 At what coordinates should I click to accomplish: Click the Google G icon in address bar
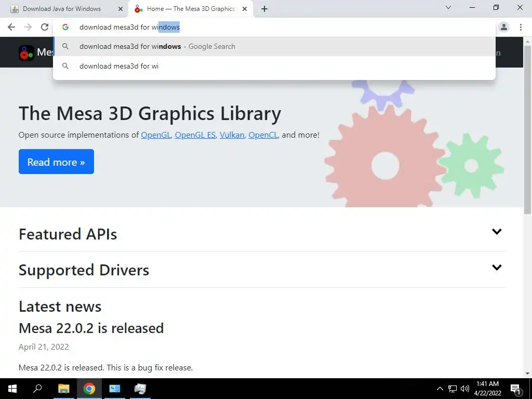pyautogui.click(x=65, y=27)
